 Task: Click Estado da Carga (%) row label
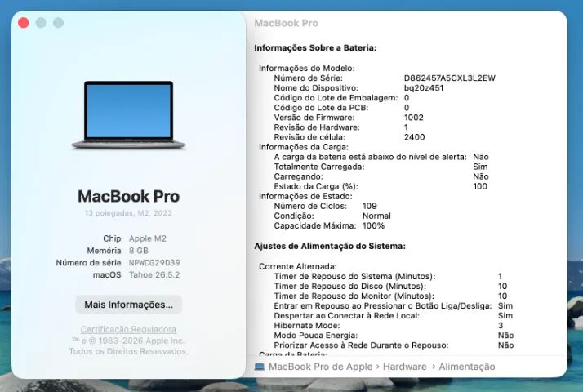coord(316,186)
